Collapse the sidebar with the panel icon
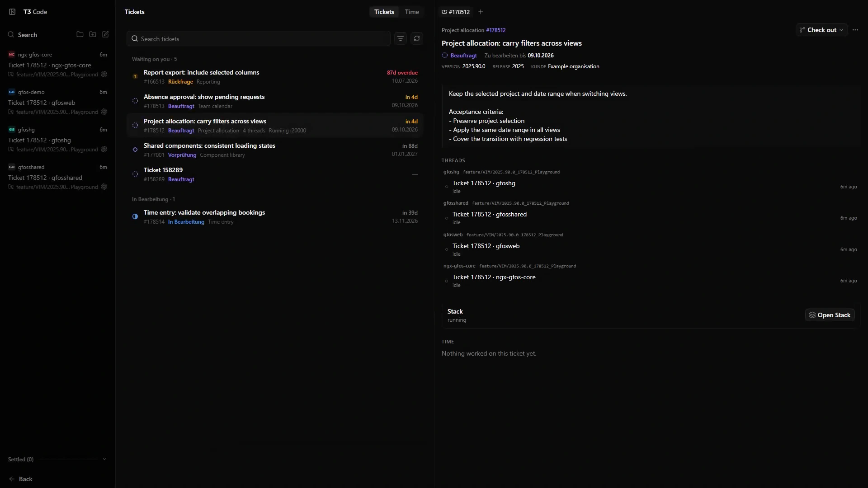The height and width of the screenshot is (488, 868). coord(12,12)
